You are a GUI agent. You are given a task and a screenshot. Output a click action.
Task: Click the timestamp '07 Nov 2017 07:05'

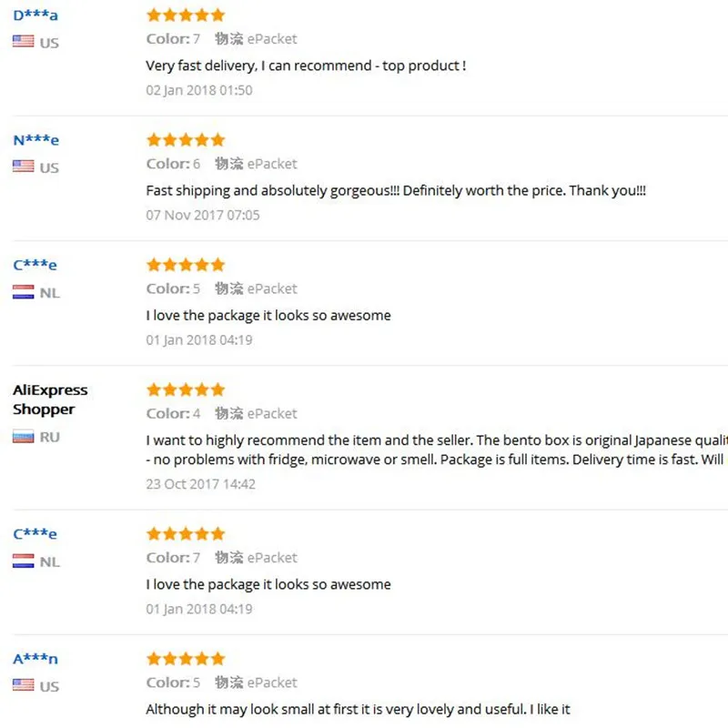203,215
